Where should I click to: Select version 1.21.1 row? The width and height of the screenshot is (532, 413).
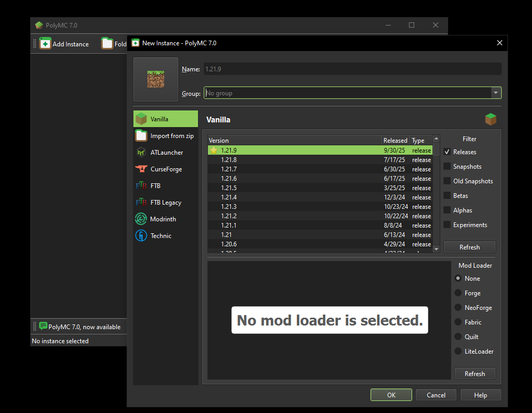point(320,225)
